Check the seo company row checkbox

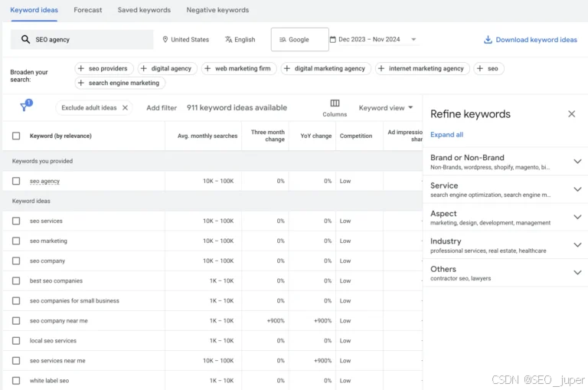click(16, 261)
